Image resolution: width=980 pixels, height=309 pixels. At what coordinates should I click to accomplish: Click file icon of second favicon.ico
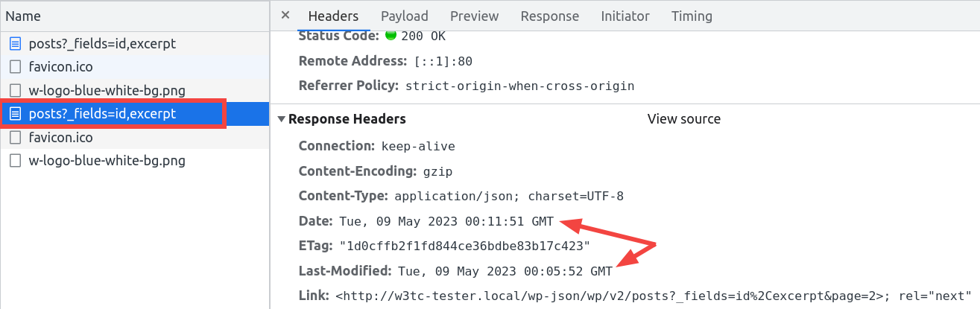point(16,138)
